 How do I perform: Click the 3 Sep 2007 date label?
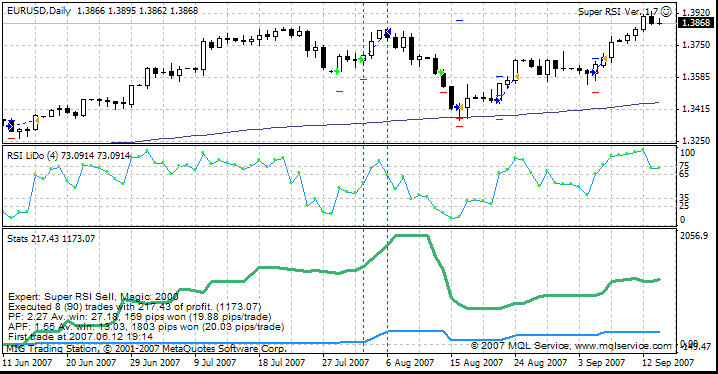point(601,363)
